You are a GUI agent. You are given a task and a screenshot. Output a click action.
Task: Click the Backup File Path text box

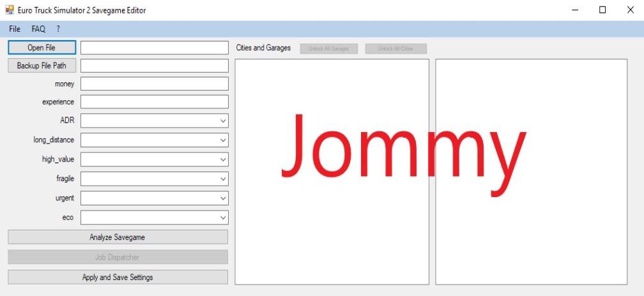[x=154, y=66]
